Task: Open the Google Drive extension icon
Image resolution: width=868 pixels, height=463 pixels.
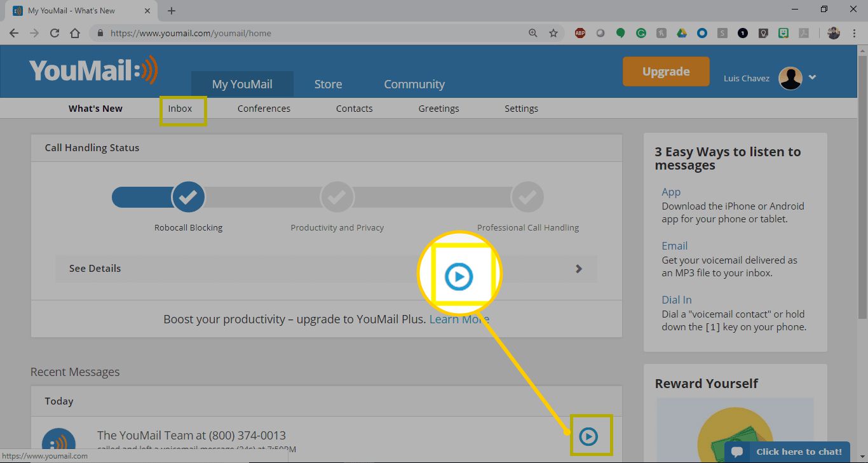Action: click(682, 33)
